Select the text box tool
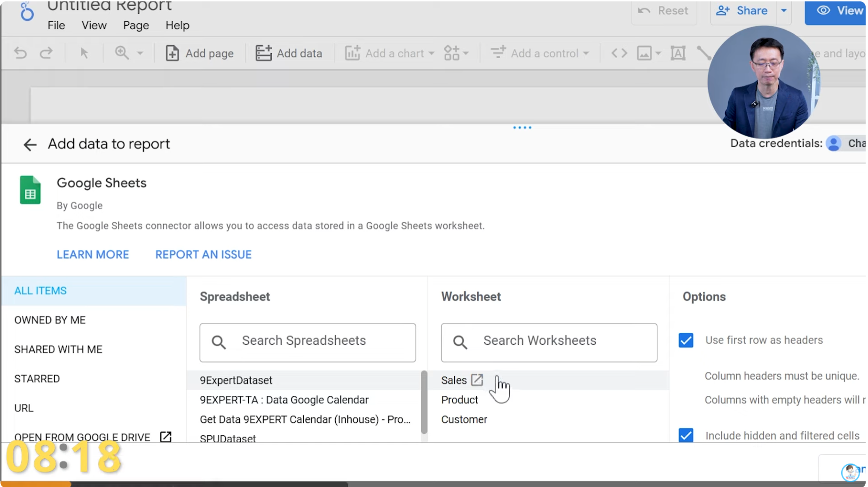Image resolution: width=868 pixels, height=487 pixels. coord(678,53)
